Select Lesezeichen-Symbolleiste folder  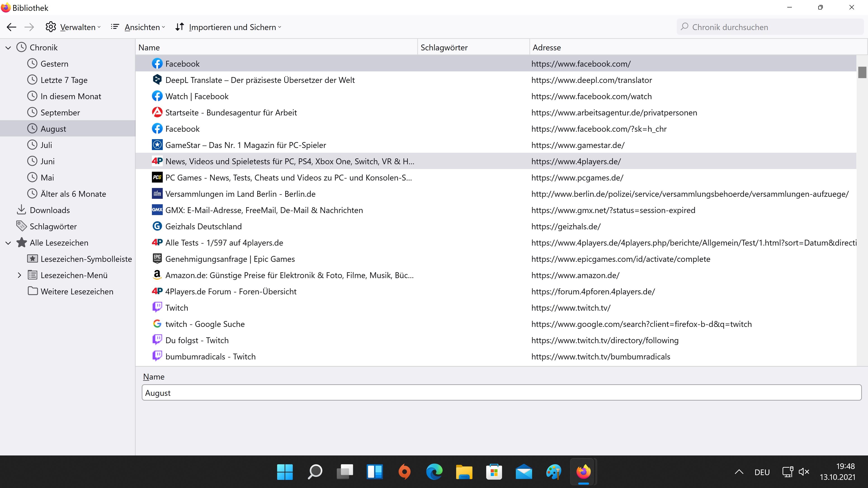click(x=86, y=259)
